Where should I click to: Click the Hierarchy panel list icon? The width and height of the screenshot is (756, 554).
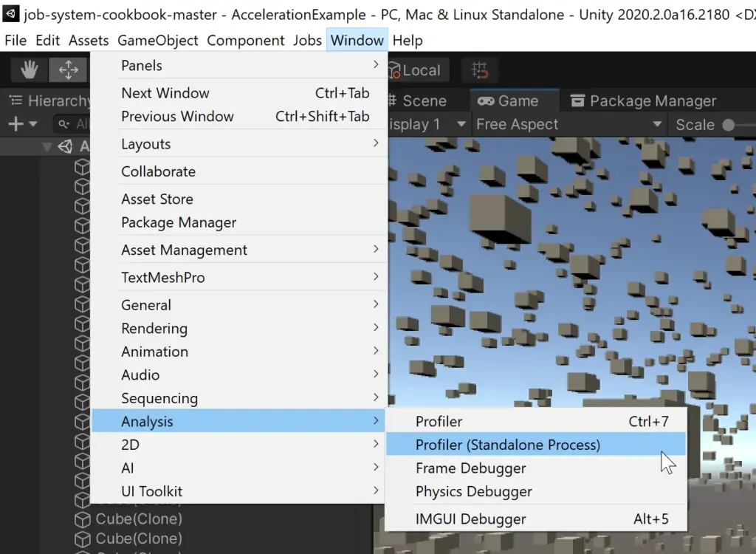tap(15, 100)
